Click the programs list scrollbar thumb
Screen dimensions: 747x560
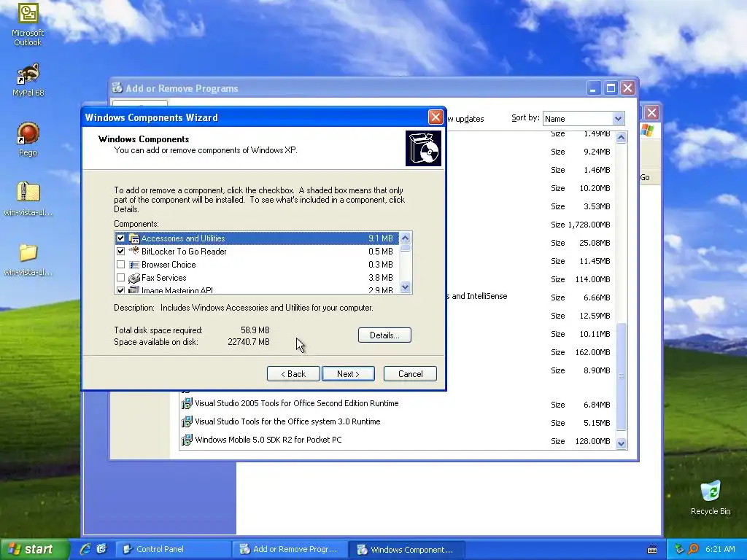(x=621, y=376)
